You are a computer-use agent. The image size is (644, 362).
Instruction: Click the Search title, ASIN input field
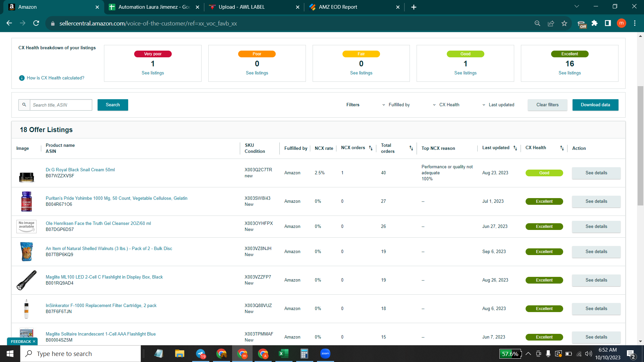[x=61, y=105]
